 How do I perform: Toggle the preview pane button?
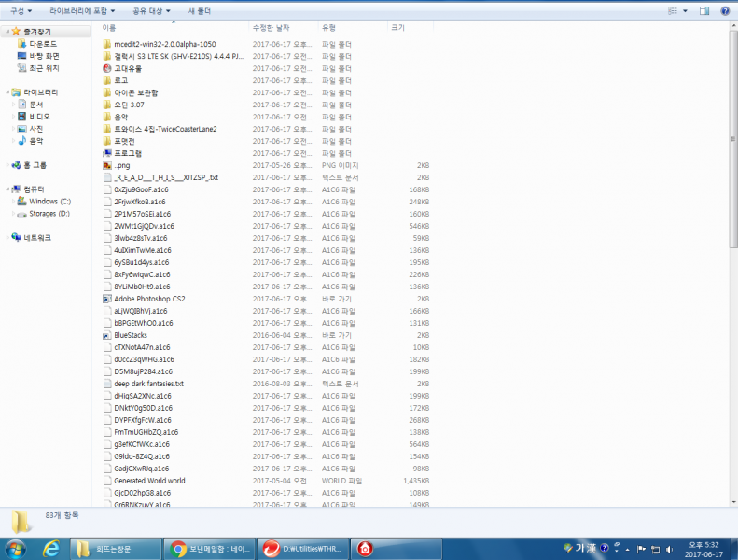click(x=704, y=10)
